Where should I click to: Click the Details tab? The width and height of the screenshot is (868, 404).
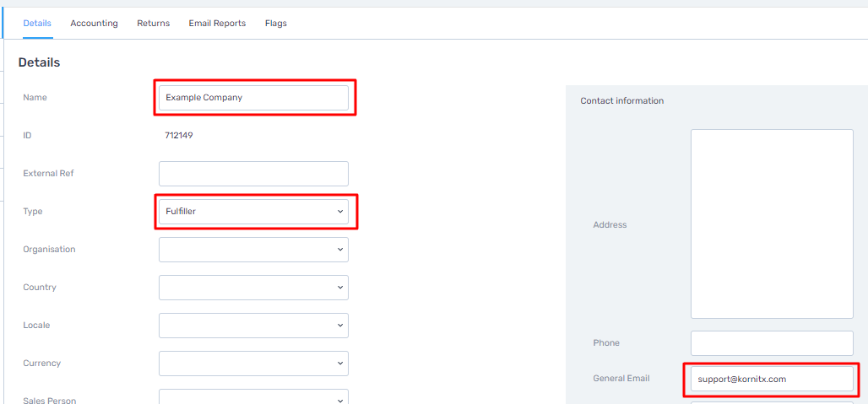[37, 24]
